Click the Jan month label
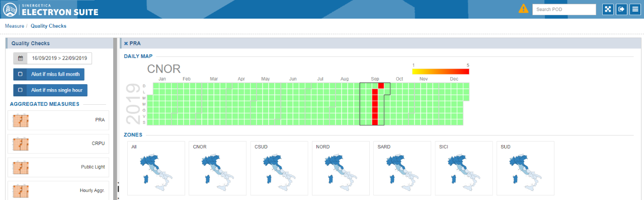 pyautogui.click(x=162, y=79)
